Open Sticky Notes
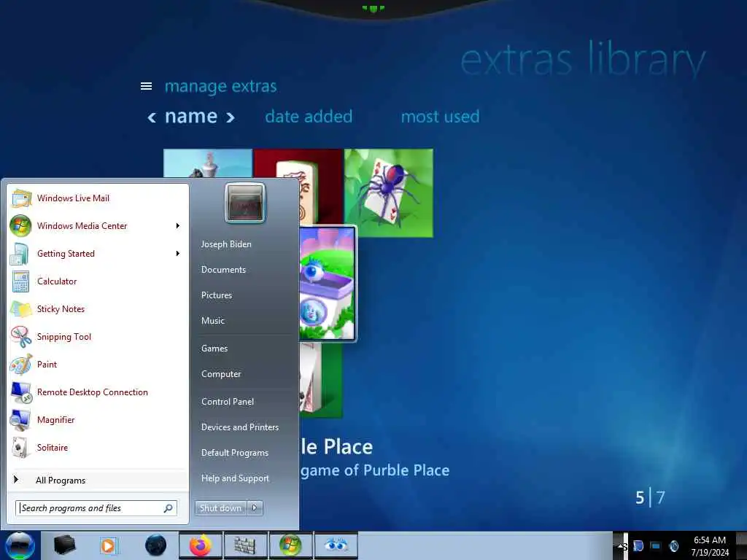Screen dimensions: 747x560 click(x=98, y=309)
